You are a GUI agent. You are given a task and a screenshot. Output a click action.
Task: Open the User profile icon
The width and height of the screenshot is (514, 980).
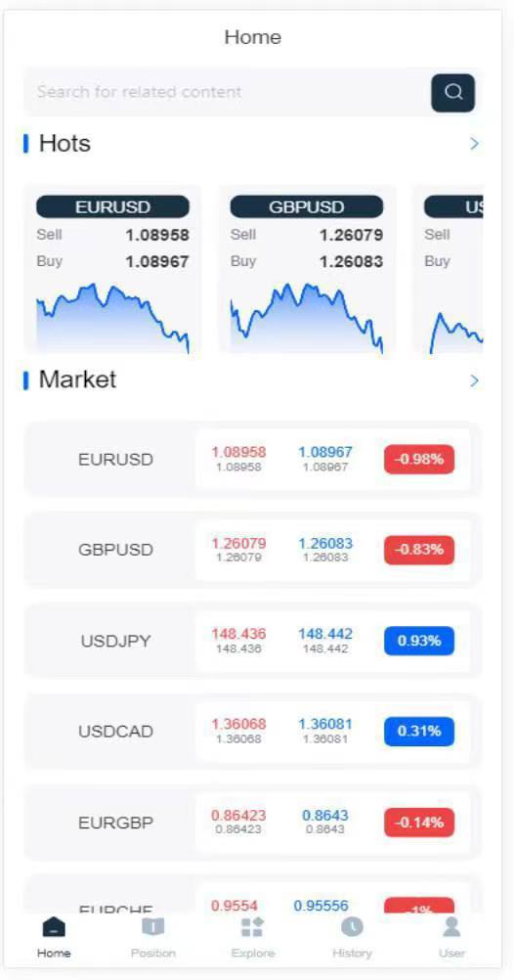451,927
